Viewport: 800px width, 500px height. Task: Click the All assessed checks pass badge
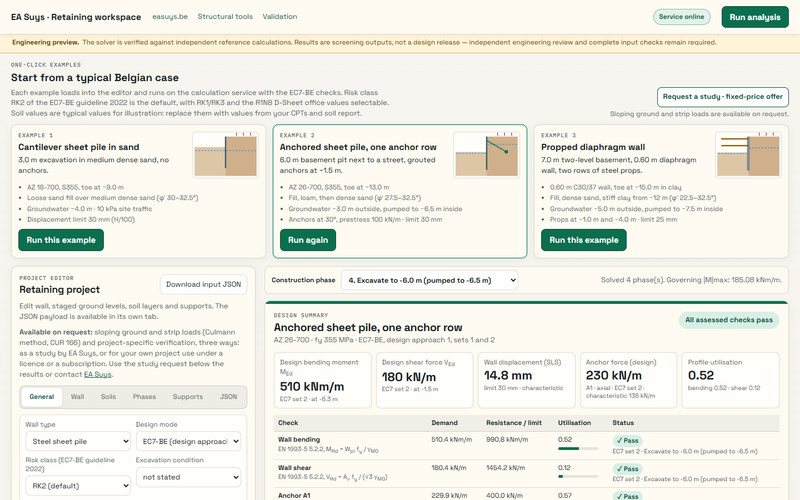(x=729, y=320)
